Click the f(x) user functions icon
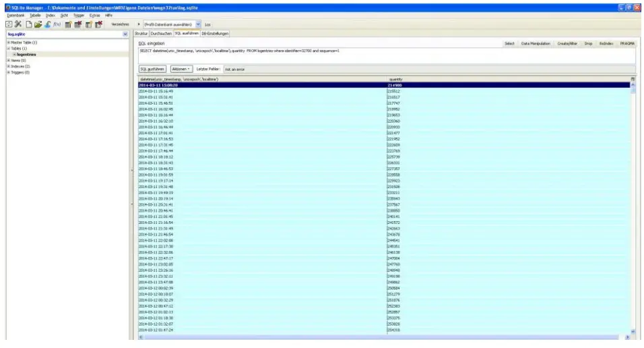Viewport: 644px width, 348px height. coord(57,25)
